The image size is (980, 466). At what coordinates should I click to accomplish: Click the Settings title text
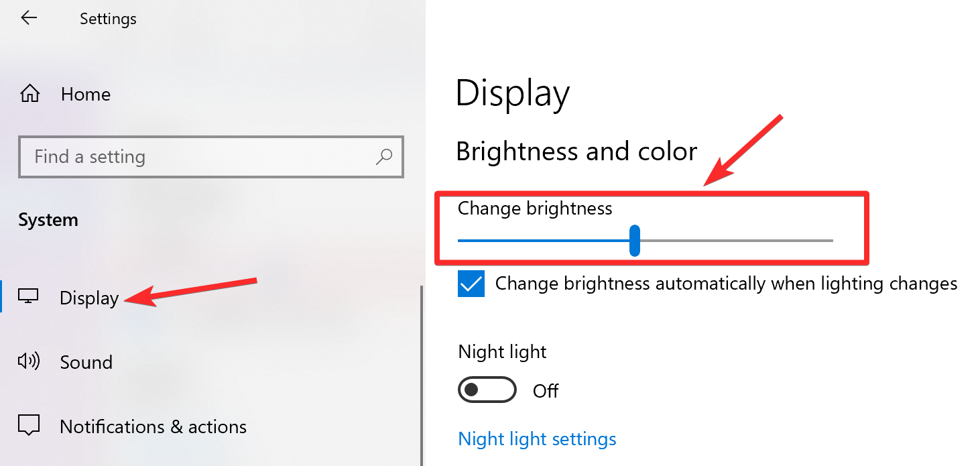click(x=108, y=18)
